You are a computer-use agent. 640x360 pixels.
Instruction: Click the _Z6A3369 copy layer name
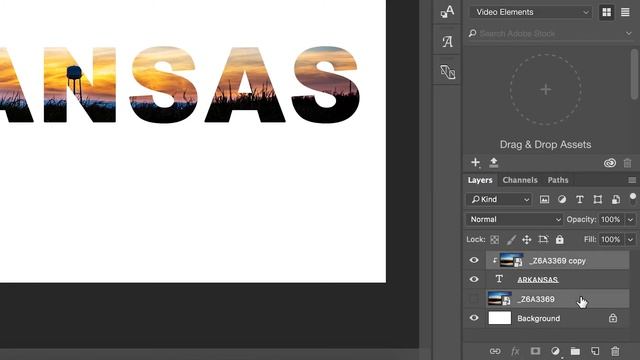pos(557,260)
